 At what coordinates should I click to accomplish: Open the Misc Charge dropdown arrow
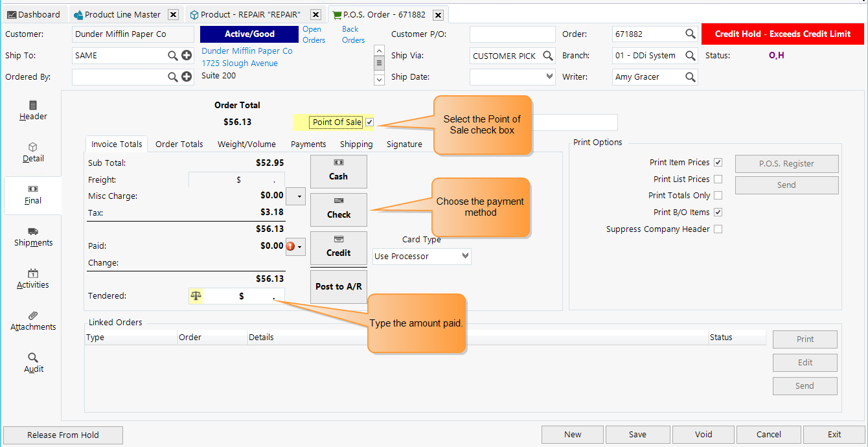point(296,196)
